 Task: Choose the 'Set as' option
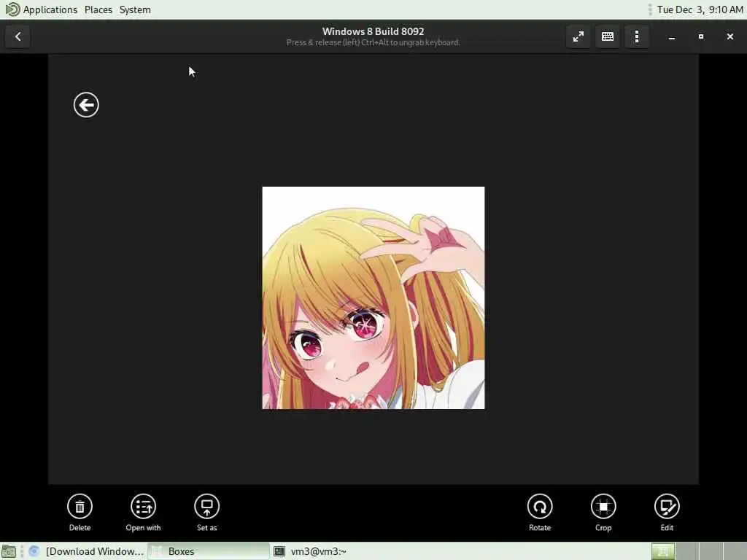pos(206,507)
